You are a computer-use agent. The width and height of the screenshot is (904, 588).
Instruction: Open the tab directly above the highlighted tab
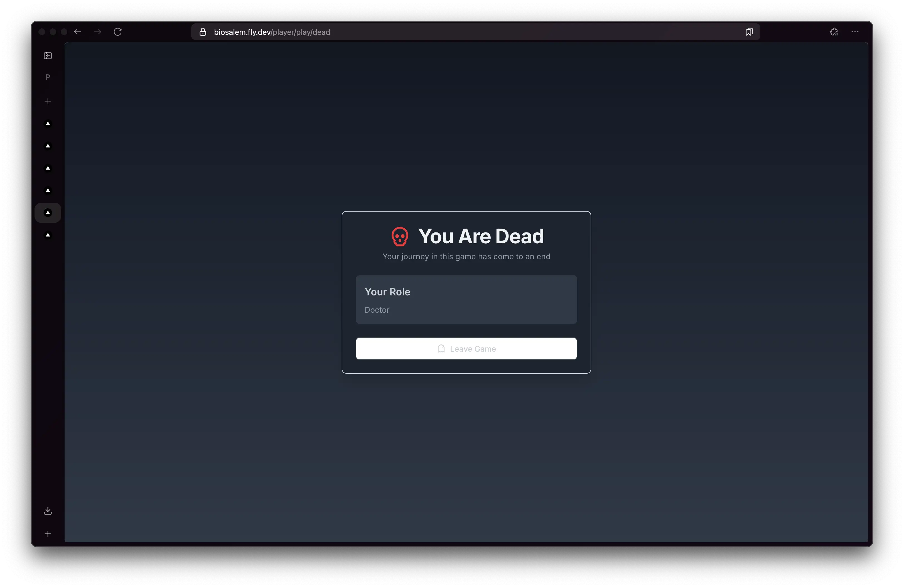[x=48, y=190]
